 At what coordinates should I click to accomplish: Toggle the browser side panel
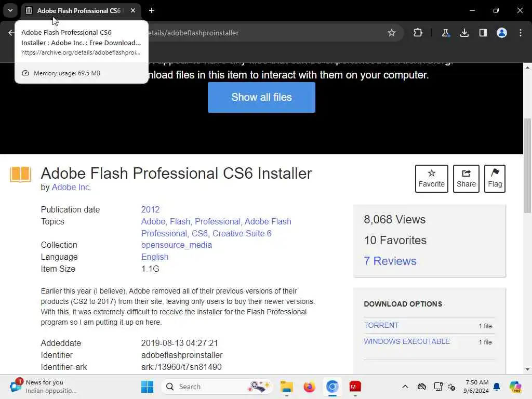click(x=483, y=33)
